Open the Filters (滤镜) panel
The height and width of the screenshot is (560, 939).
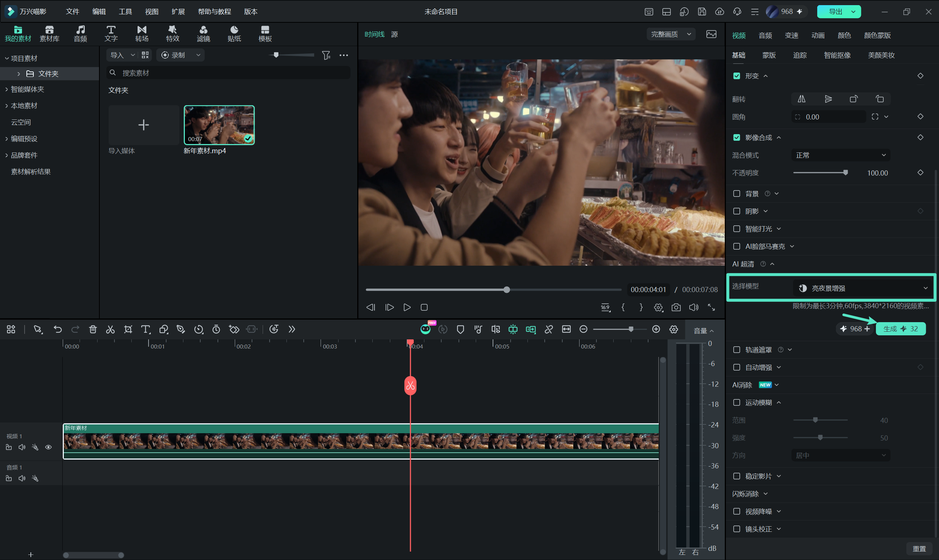pyautogui.click(x=204, y=34)
